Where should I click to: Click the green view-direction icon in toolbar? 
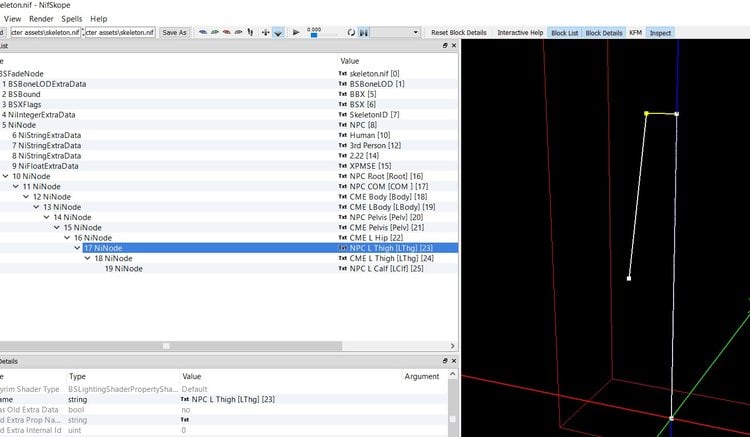coord(215,33)
